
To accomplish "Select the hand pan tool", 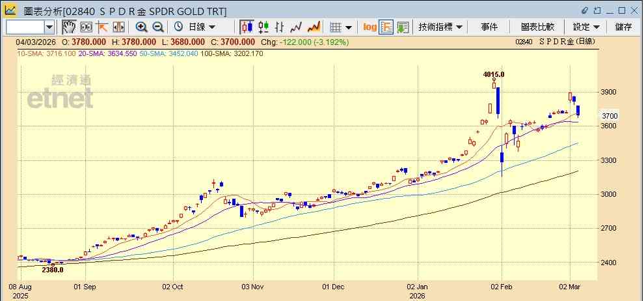I will point(70,27).
